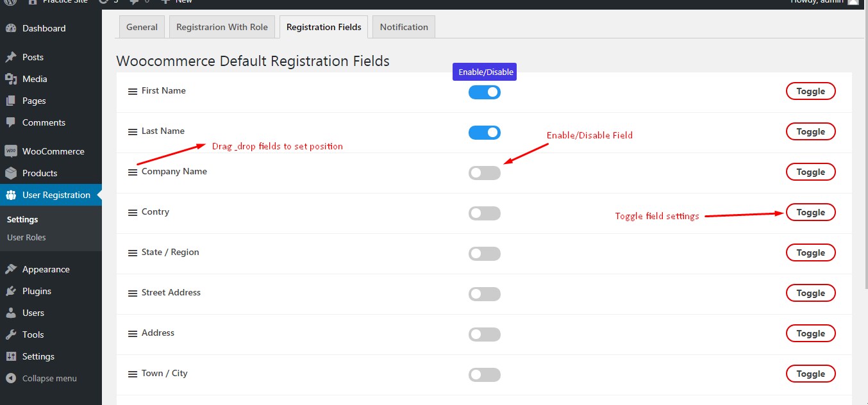Viewport: 868px width, 405px height.
Task: Click the Posts pushpin icon
Action: click(x=11, y=57)
